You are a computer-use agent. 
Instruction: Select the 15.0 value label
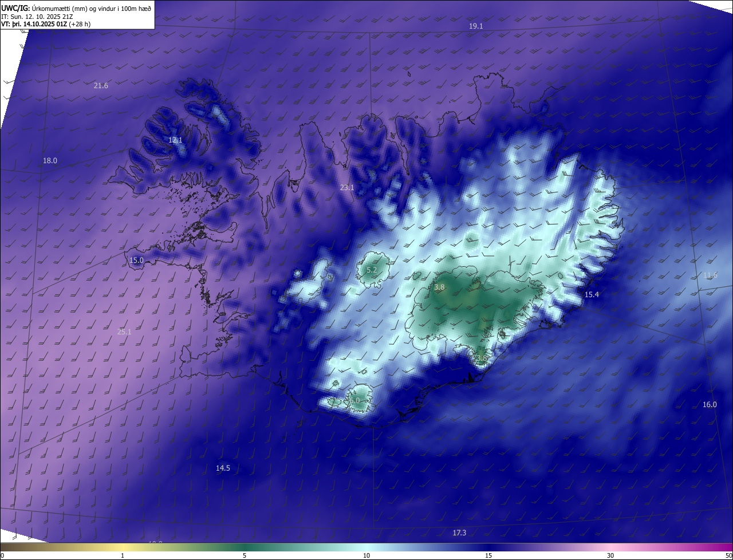[x=136, y=261]
